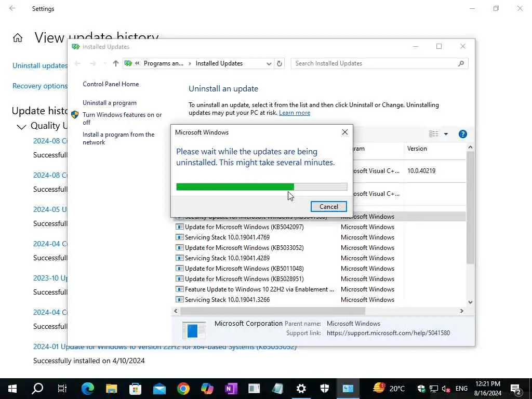Click the search magnifier icon in Installed Updates
532x399 pixels.
point(461,63)
